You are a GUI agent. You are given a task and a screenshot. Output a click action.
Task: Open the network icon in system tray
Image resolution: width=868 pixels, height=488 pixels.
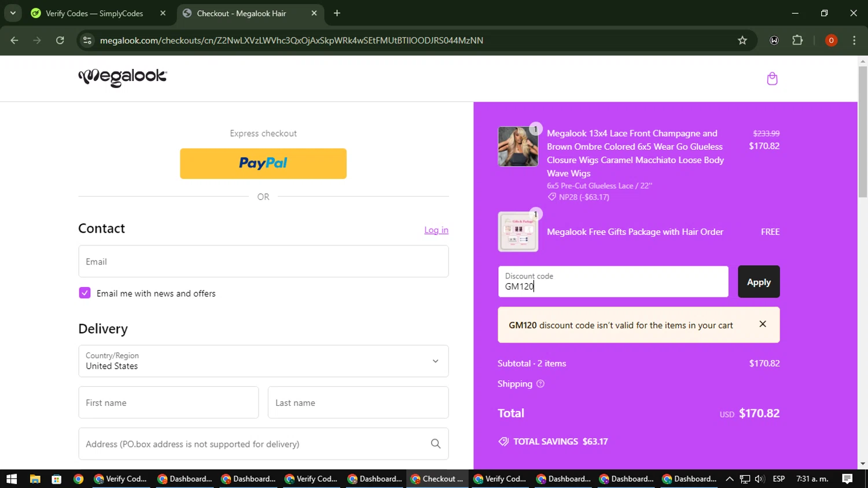(x=745, y=479)
